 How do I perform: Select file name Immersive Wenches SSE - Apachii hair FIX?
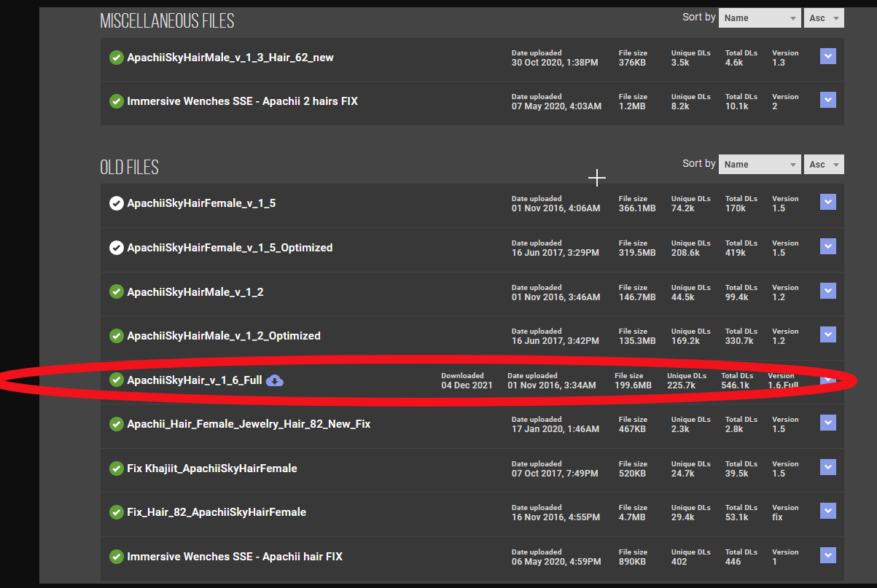click(235, 557)
